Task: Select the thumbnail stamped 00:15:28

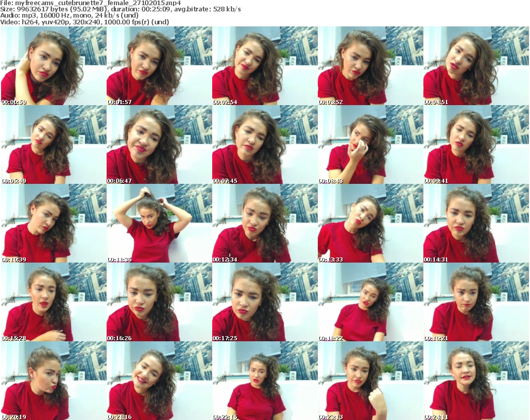Action: (54, 301)
